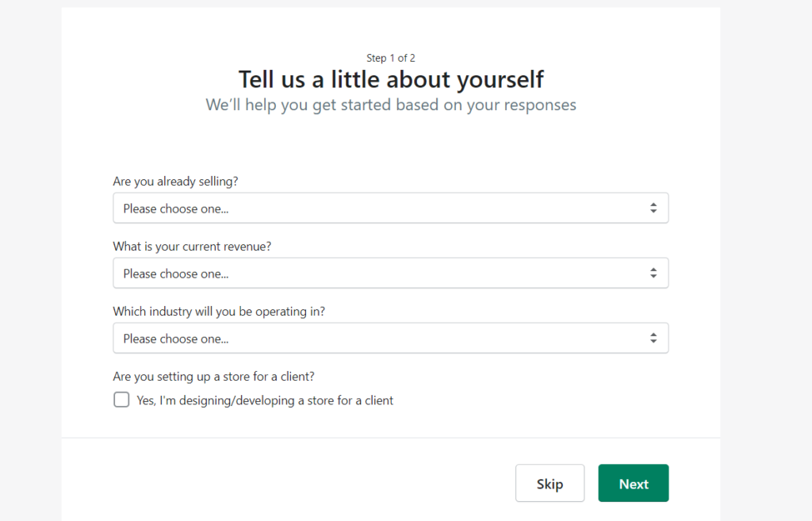Check the designing/developing store for a client box

click(121, 400)
